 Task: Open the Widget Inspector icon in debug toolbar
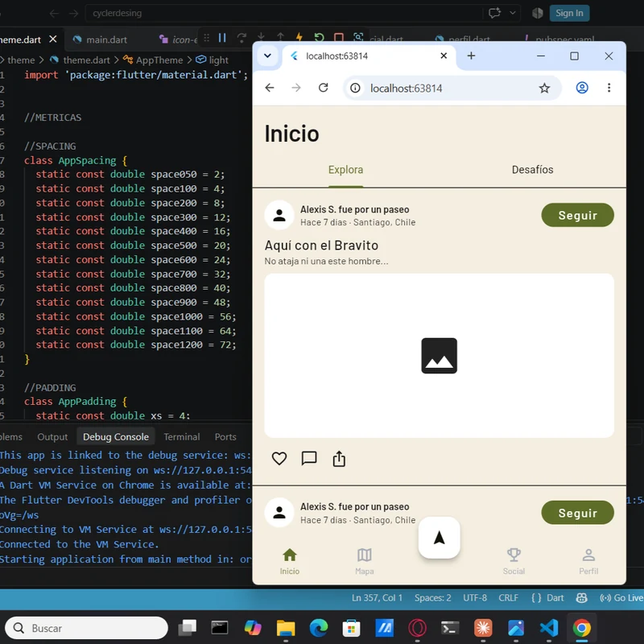[358, 37]
